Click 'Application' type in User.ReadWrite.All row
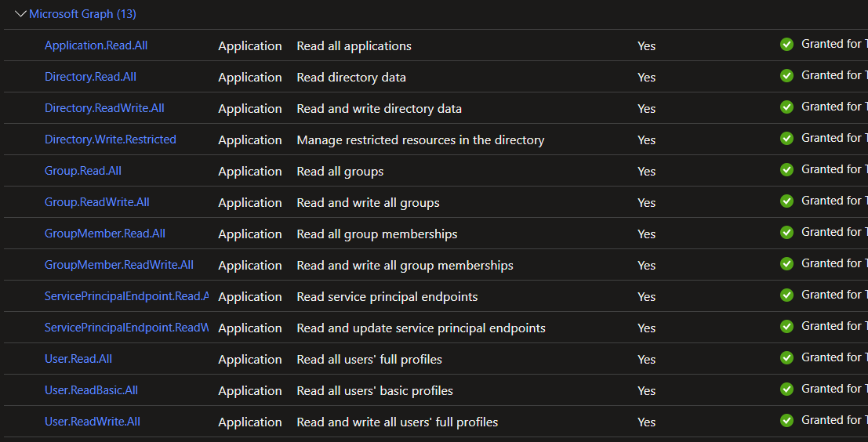Viewport: 868px width, 442px height. point(249,423)
